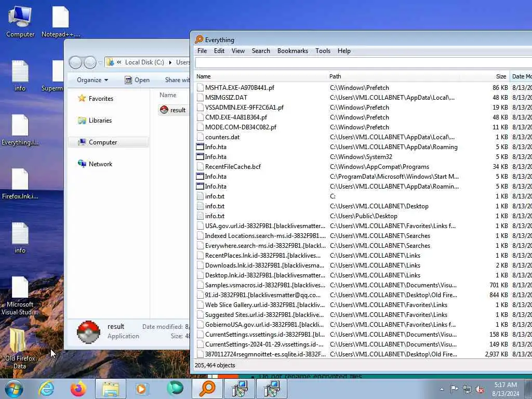Click the Windows Start orb
The image size is (532, 399).
pos(14,389)
